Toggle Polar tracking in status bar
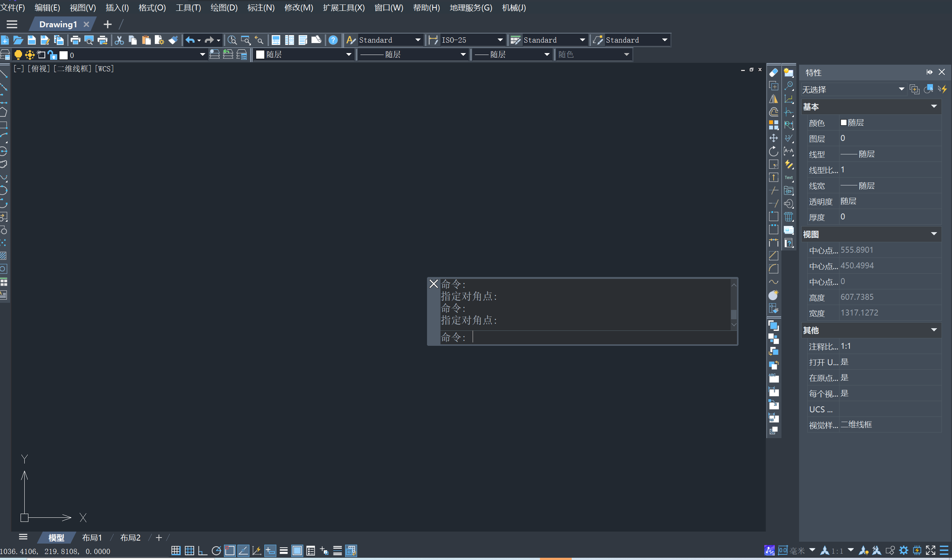 coord(216,551)
